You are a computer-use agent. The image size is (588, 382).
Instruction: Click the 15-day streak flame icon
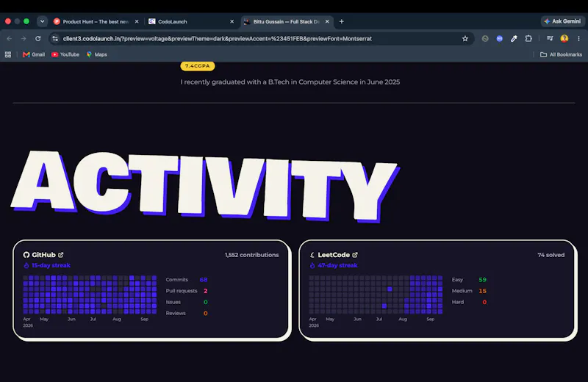[26, 265]
